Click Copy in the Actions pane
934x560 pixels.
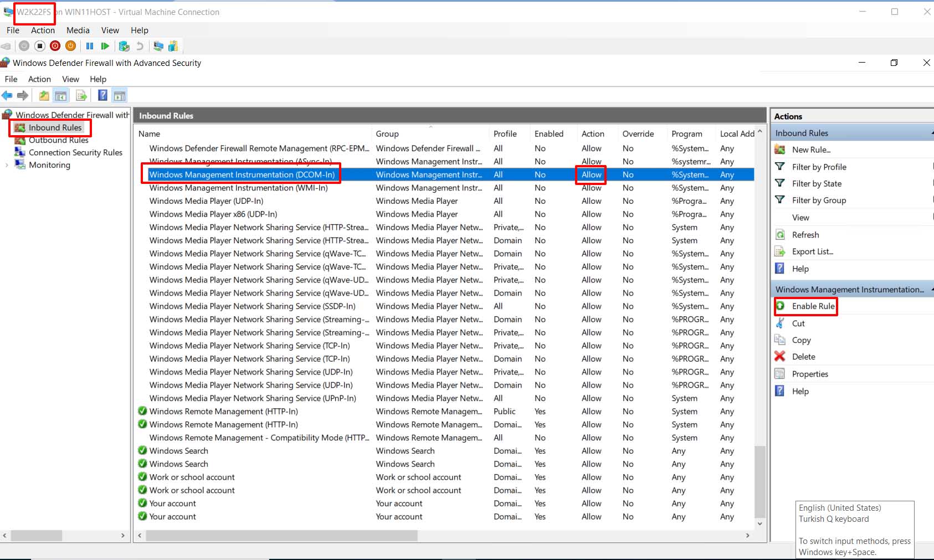(801, 340)
